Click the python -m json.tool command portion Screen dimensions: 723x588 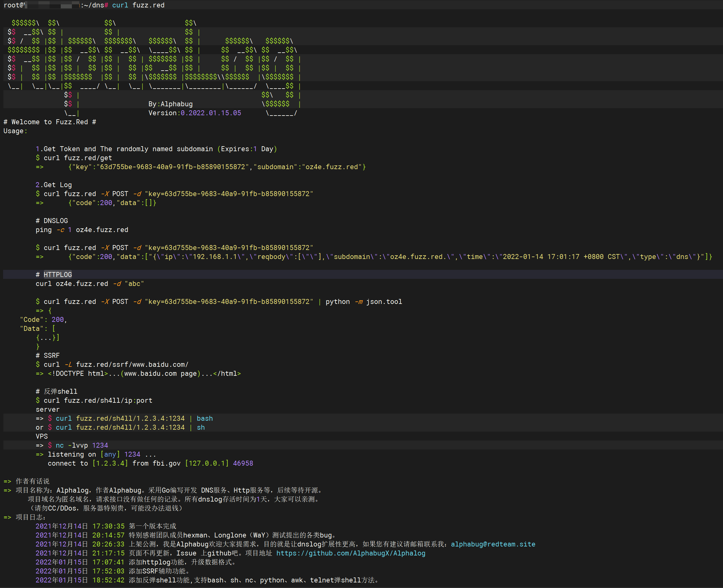[364, 301]
